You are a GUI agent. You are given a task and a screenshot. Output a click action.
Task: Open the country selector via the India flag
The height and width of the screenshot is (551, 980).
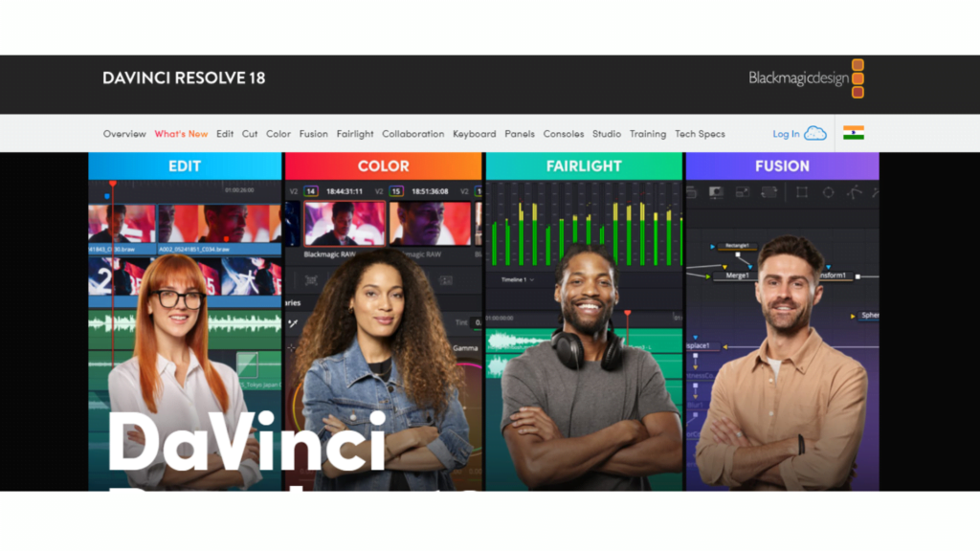[x=853, y=134]
